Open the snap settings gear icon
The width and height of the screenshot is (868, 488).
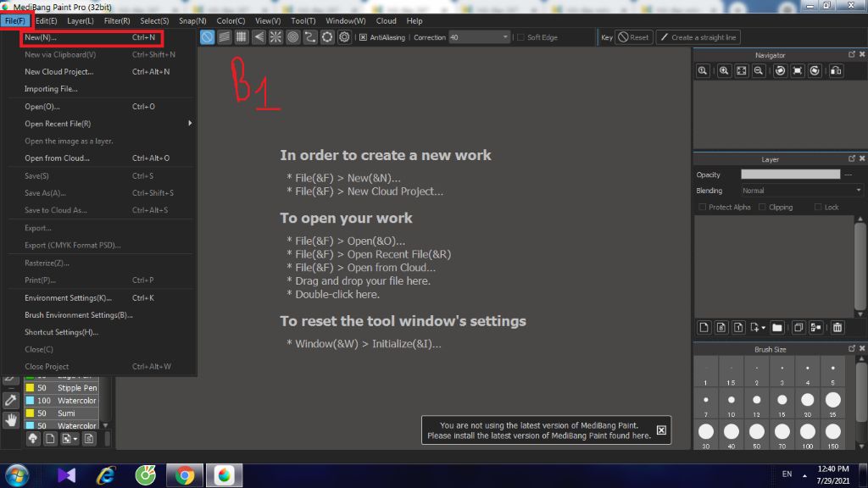click(344, 37)
